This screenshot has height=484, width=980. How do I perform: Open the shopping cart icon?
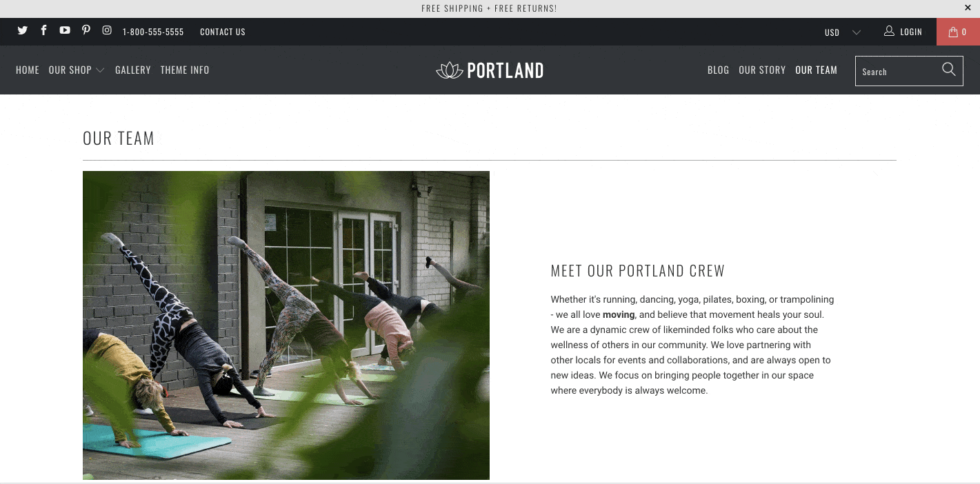coord(958,32)
